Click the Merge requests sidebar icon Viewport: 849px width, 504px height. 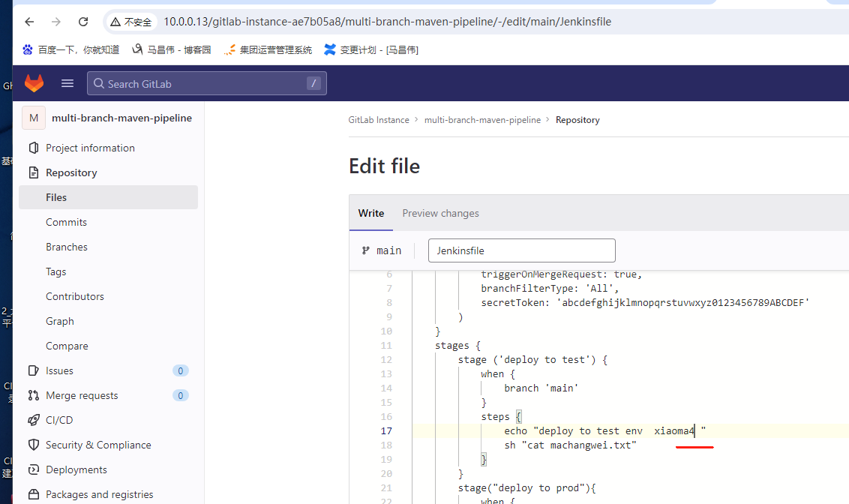coord(34,395)
